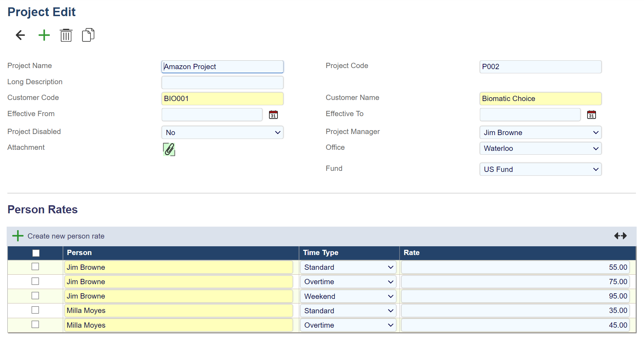Open the Weekend time type dropdown

[x=348, y=296]
